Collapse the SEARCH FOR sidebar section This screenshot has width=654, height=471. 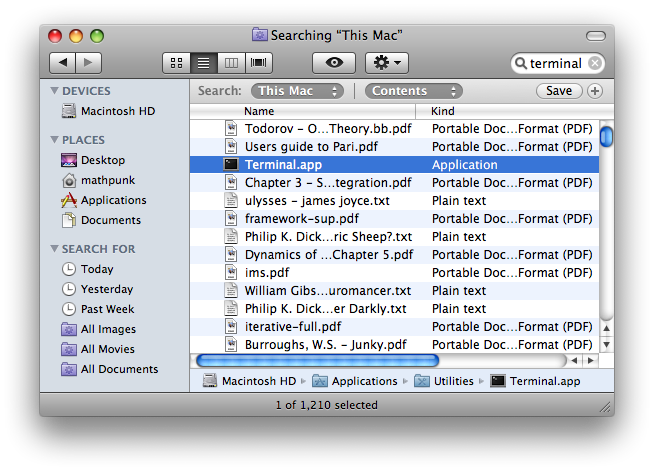(x=54, y=249)
